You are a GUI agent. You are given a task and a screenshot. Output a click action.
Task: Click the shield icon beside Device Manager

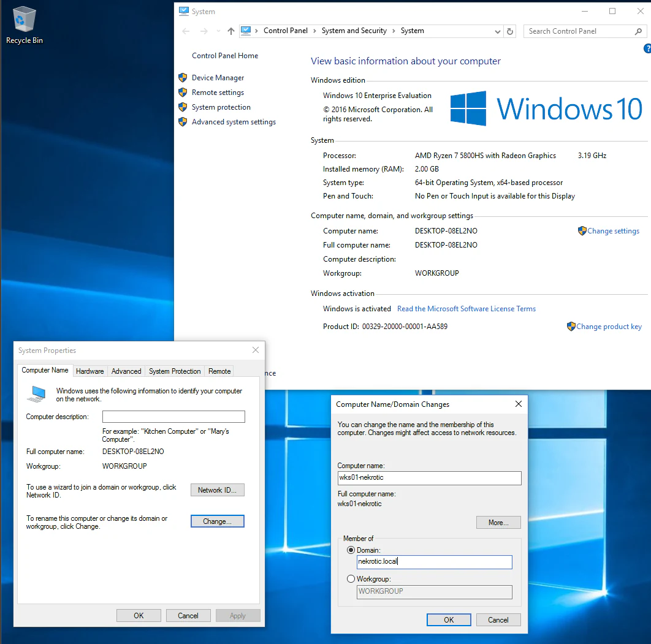pyautogui.click(x=183, y=78)
